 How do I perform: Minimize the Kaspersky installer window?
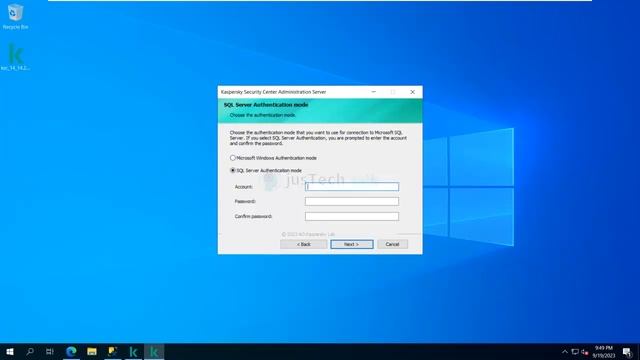[373, 92]
